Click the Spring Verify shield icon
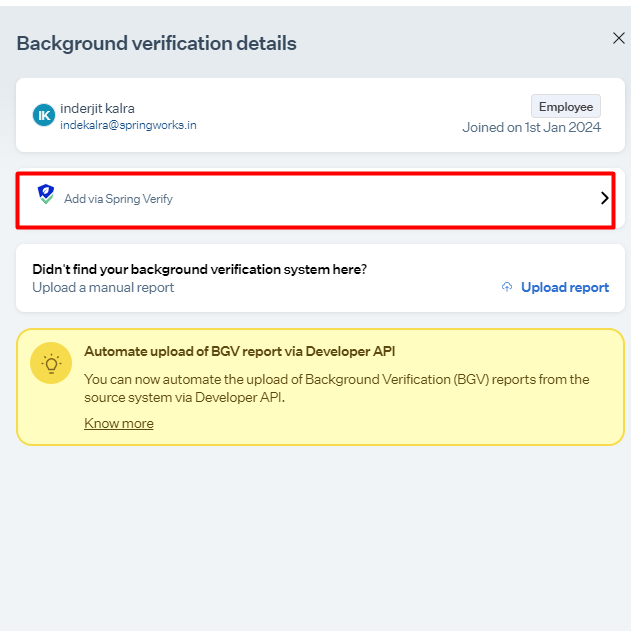The width and height of the screenshot is (631, 631). [45, 194]
